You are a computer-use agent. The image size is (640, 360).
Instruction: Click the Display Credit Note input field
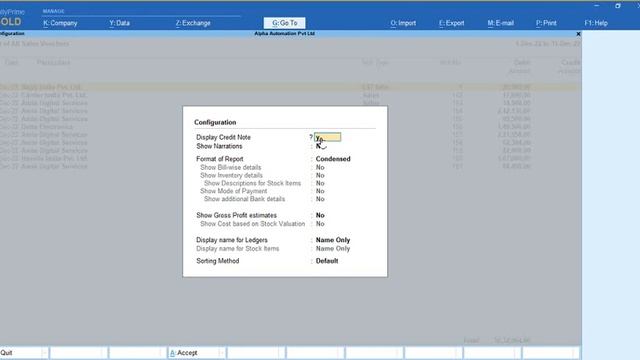pos(327,138)
